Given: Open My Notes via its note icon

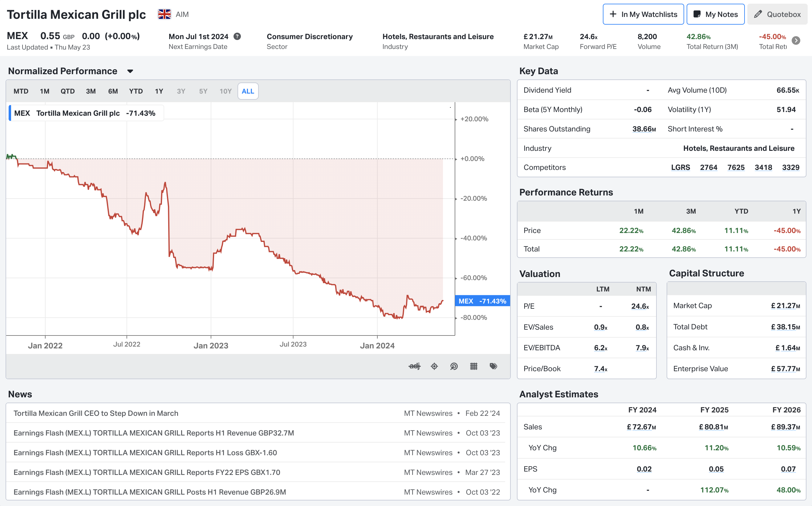Looking at the screenshot, I should click(x=697, y=14).
